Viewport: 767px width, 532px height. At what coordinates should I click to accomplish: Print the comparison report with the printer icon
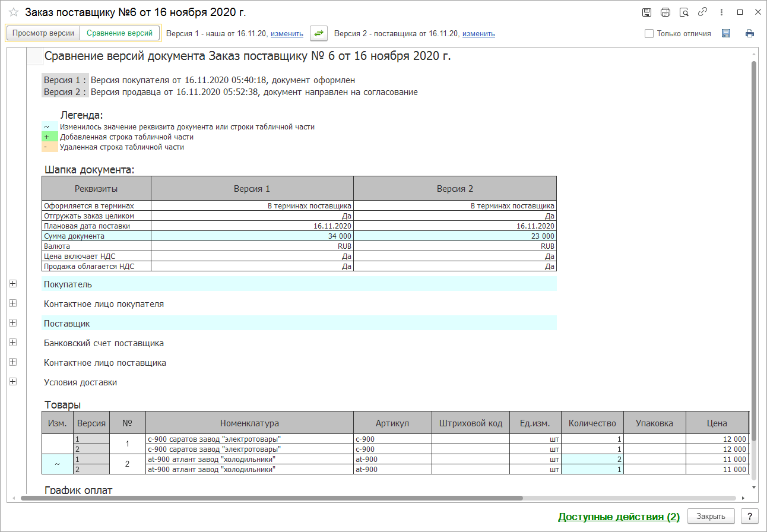[750, 34]
